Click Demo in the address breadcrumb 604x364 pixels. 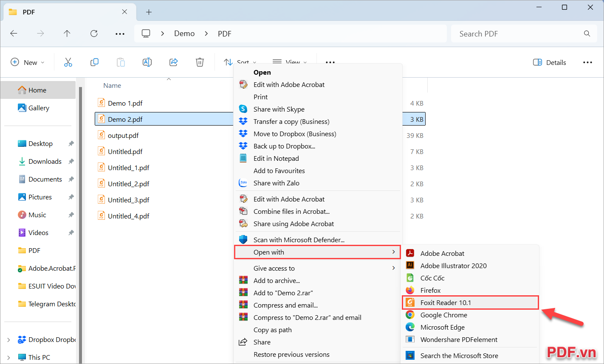coord(184,34)
